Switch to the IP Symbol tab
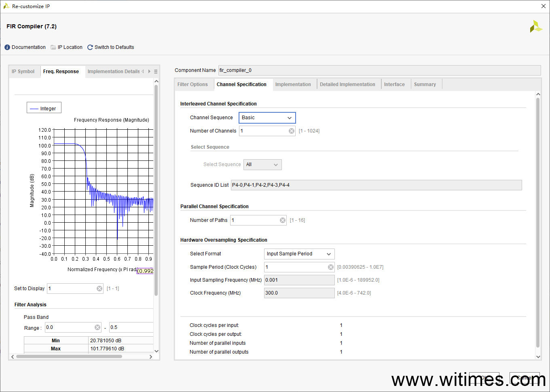Screen dimensions: 550x392 [23, 72]
